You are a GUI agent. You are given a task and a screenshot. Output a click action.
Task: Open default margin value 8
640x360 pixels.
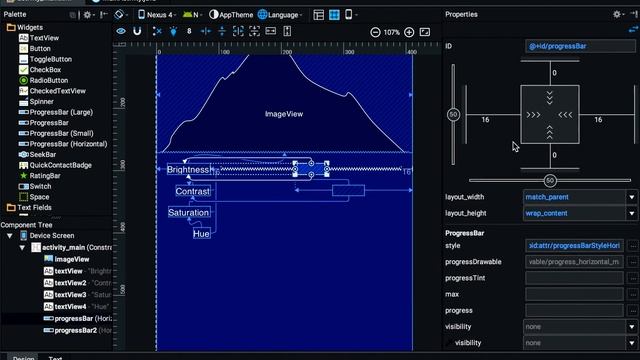(x=189, y=31)
